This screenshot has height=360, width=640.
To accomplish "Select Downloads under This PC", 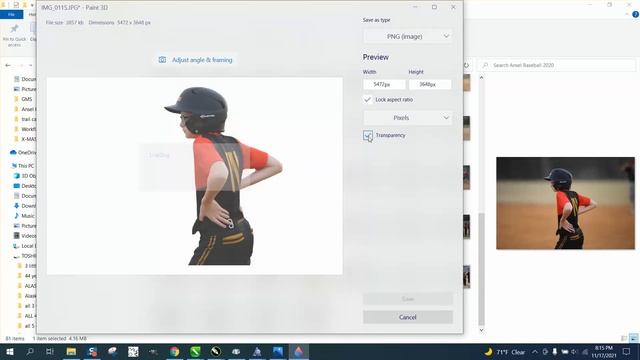I will click(25, 206).
